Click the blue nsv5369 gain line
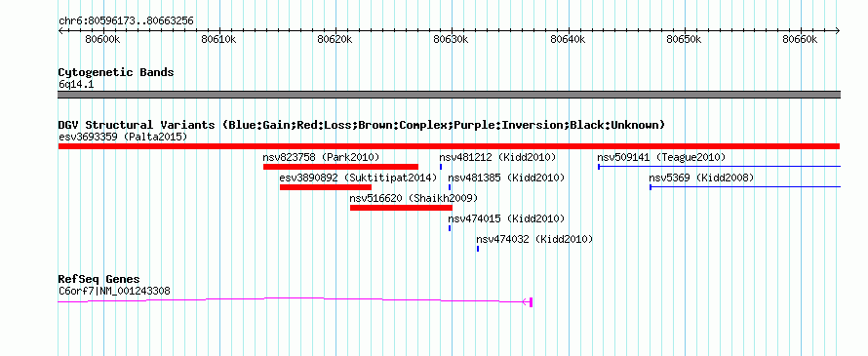Image resolution: width=868 pixels, height=356 pixels. click(745, 187)
